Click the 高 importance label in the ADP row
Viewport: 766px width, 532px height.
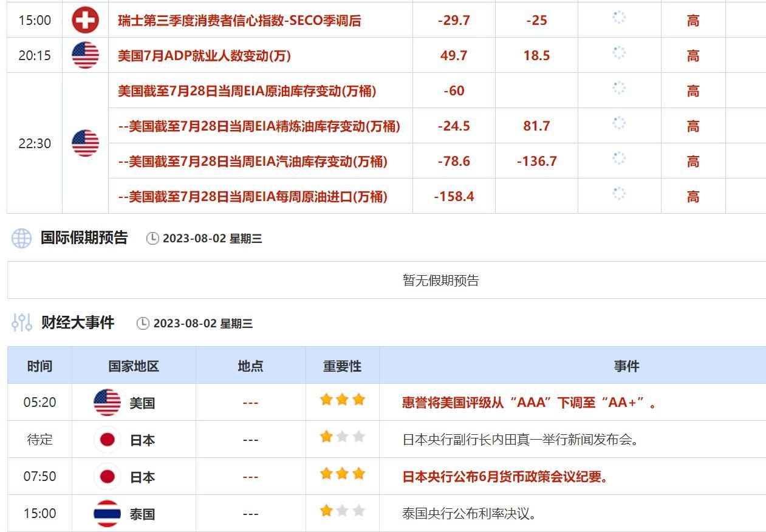click(692, 55)
